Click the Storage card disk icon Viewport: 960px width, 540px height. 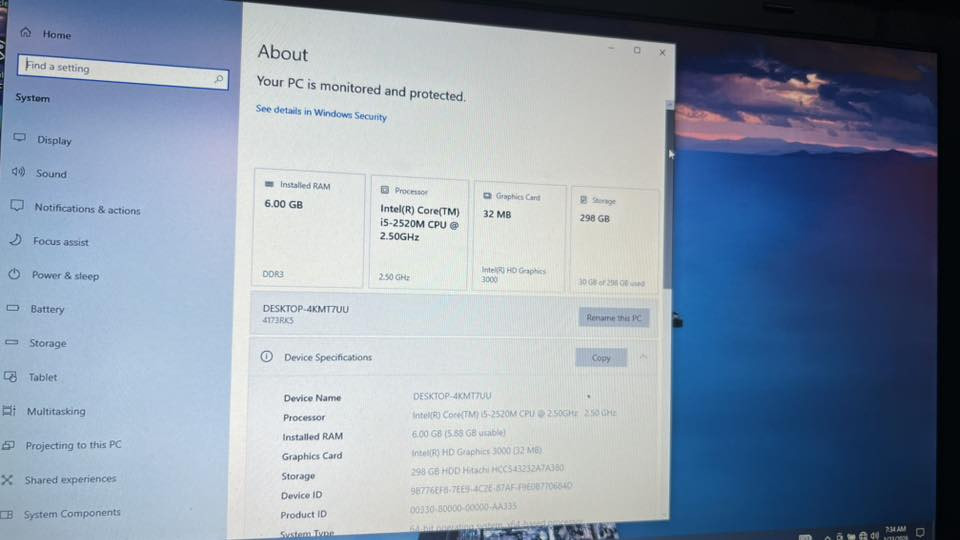(x=583, y=200)
